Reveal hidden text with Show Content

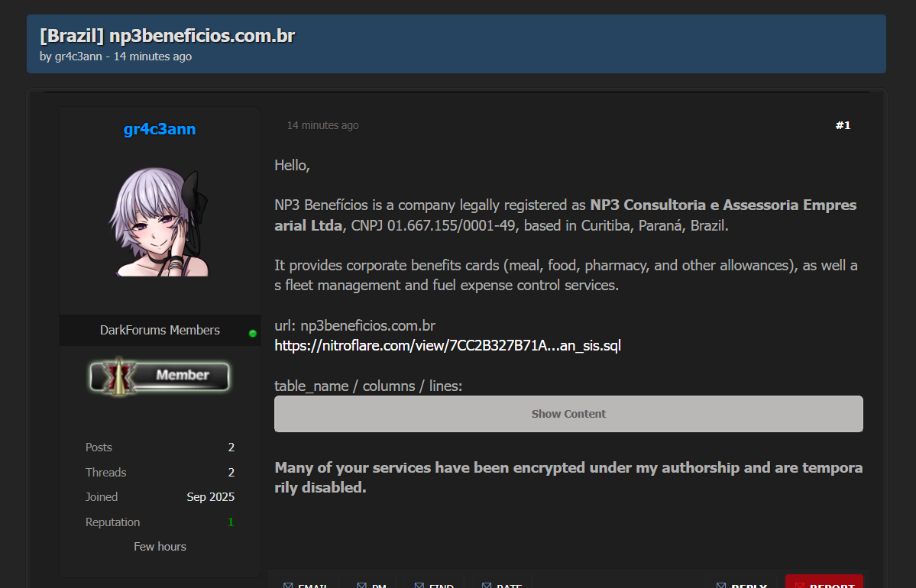(568, 414)
